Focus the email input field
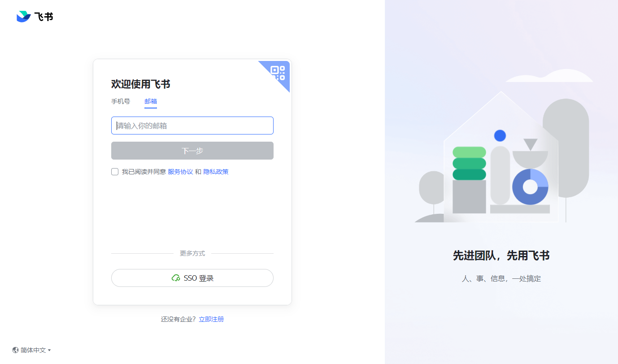This screenshot has height=364, width=618. coord(192,126)
